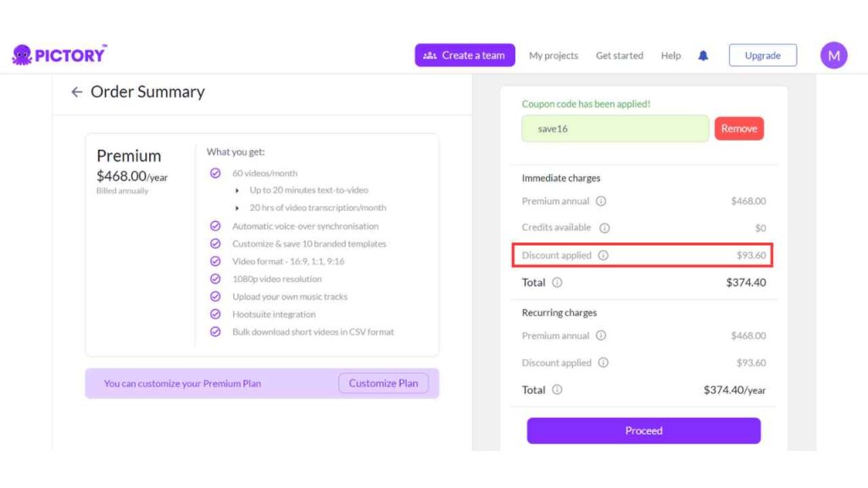
Task: Click the $374.40/year recurring total
Action: 735,390
